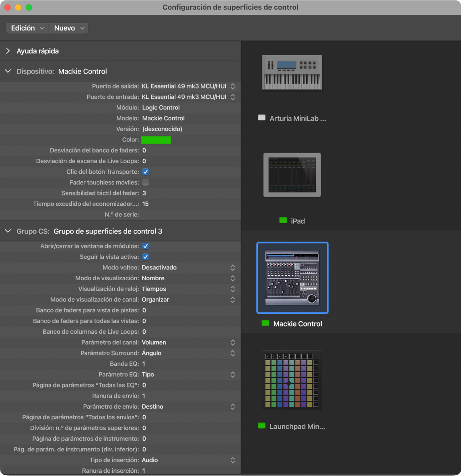Click the Ranura de inserción value
The height and width of the screenshot is (476, 461).
point(144,470)
